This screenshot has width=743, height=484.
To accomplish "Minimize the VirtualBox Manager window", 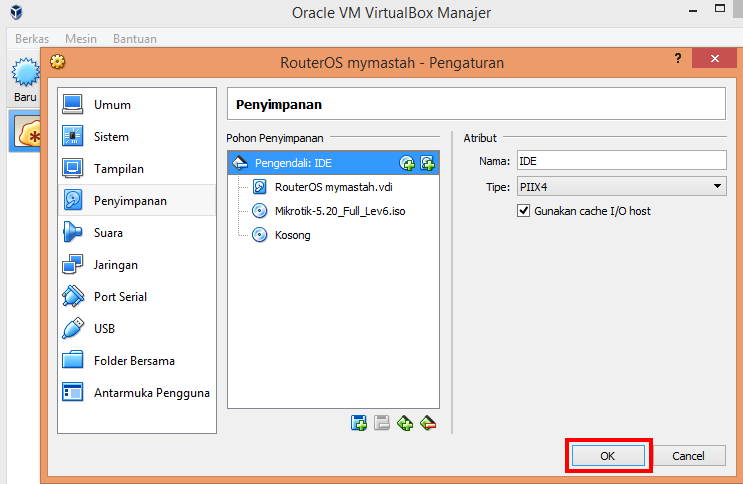I will 693,10.
